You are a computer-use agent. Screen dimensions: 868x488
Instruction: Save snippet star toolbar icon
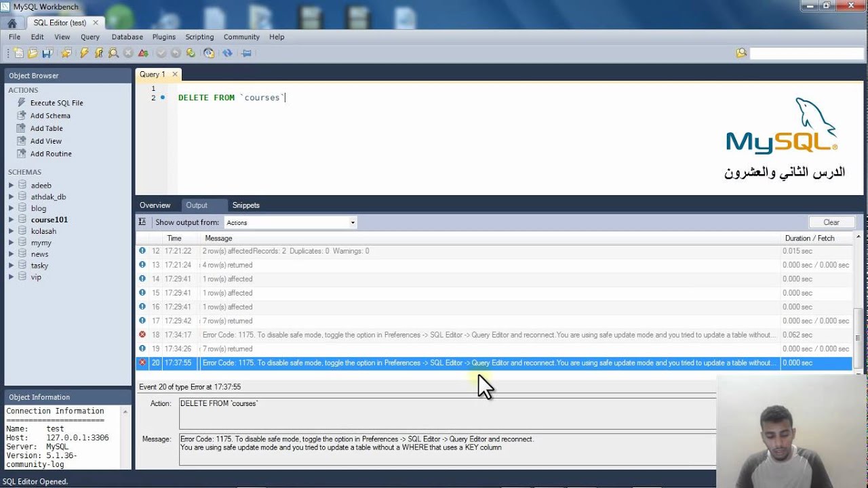[66, 53]
